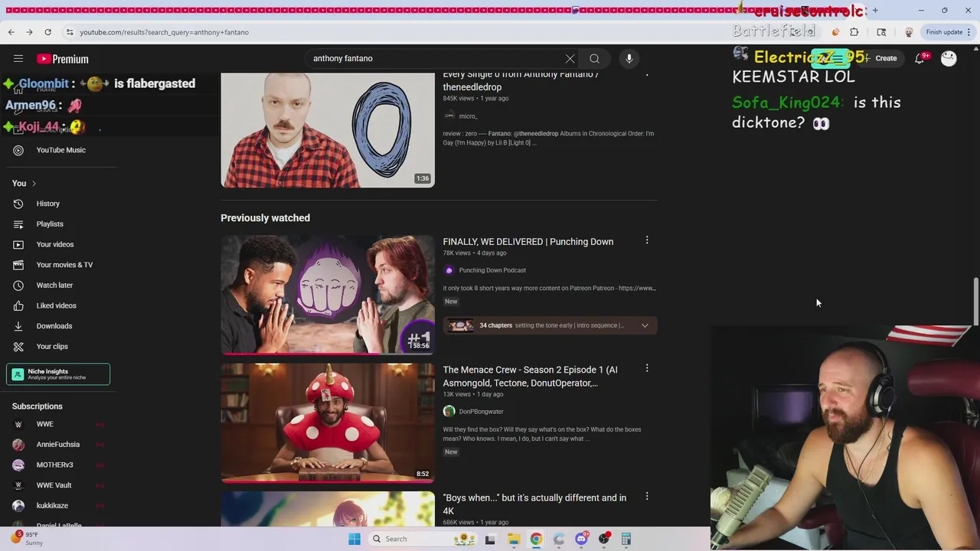Play Punching Down video thumbnail
The width and height of the screenshot is (980, 551).
pos(328,295)
